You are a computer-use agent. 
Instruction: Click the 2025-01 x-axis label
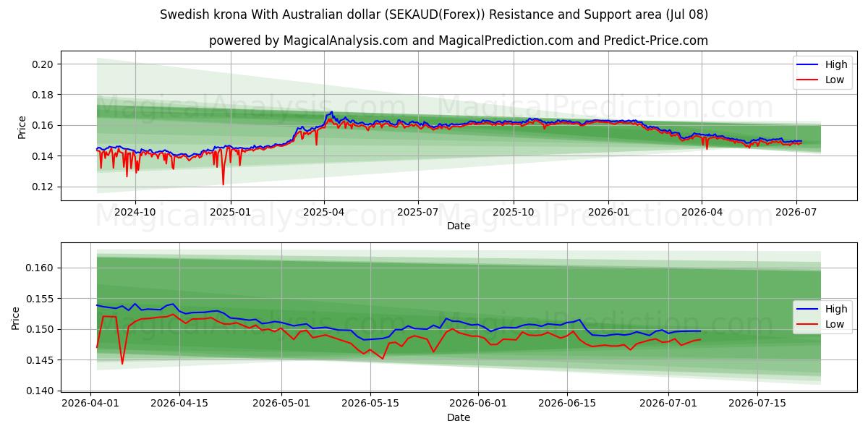pos(231,212)
